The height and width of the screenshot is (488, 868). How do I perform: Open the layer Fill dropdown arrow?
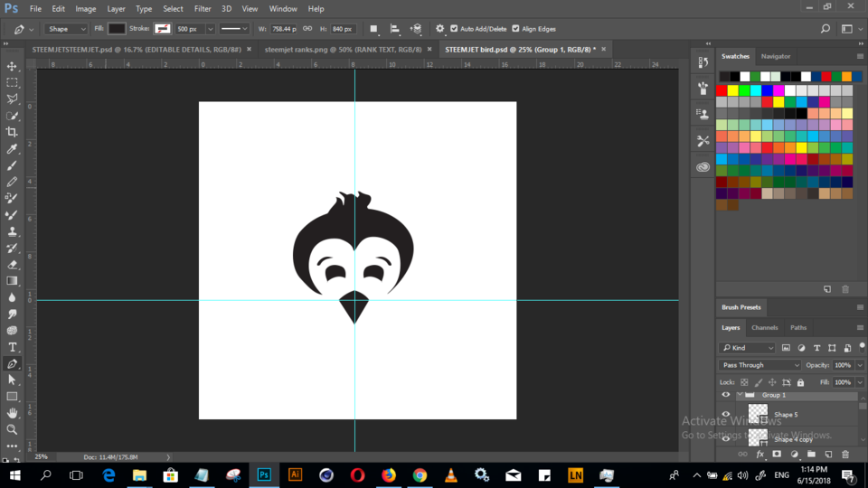(x=860, y=382)
